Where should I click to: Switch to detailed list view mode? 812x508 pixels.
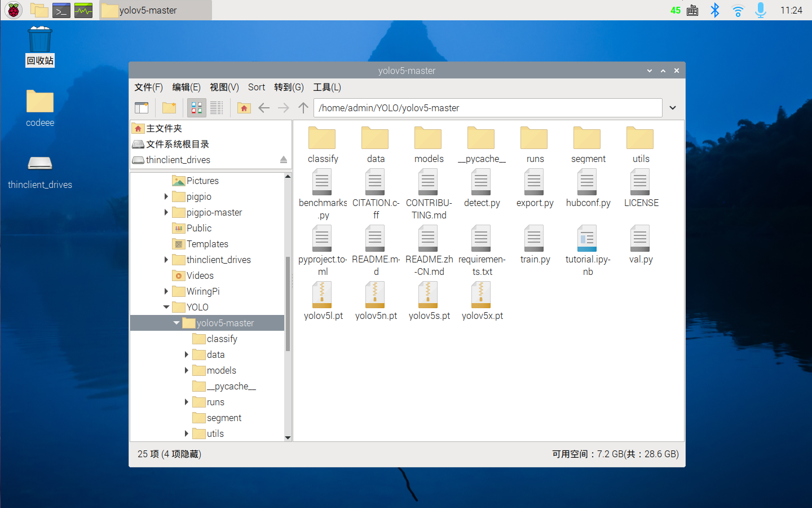pyautogui.click(x=217, y=108)
